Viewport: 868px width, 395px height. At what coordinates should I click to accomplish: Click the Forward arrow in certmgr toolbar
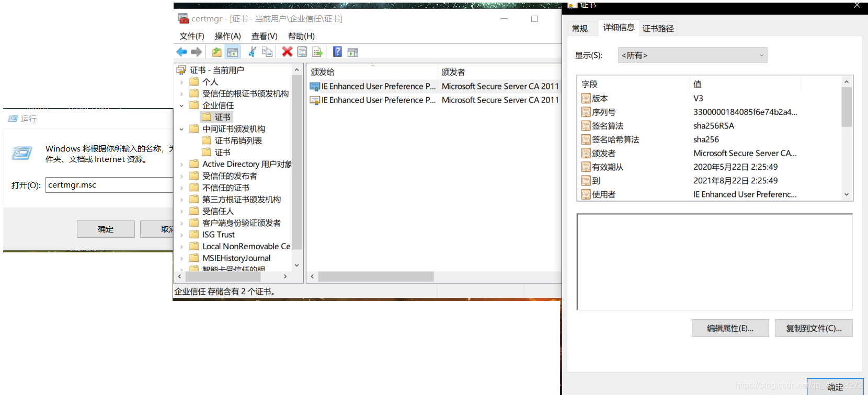(x=197, y=52)
